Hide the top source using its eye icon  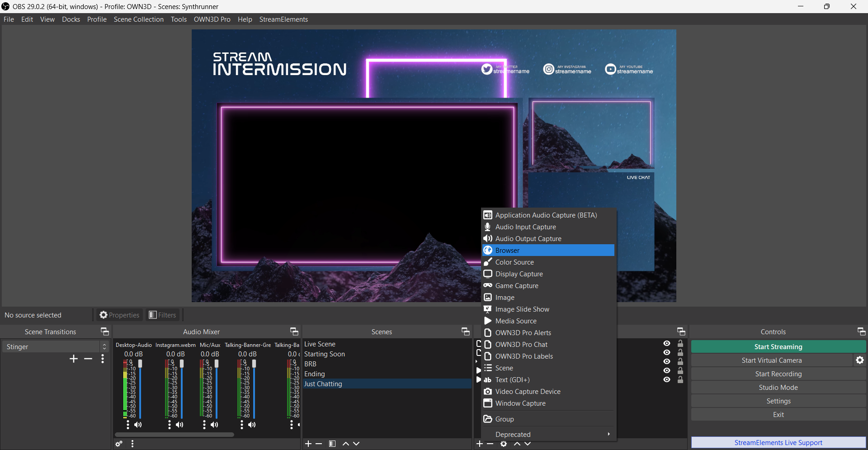tap(666, 344)
